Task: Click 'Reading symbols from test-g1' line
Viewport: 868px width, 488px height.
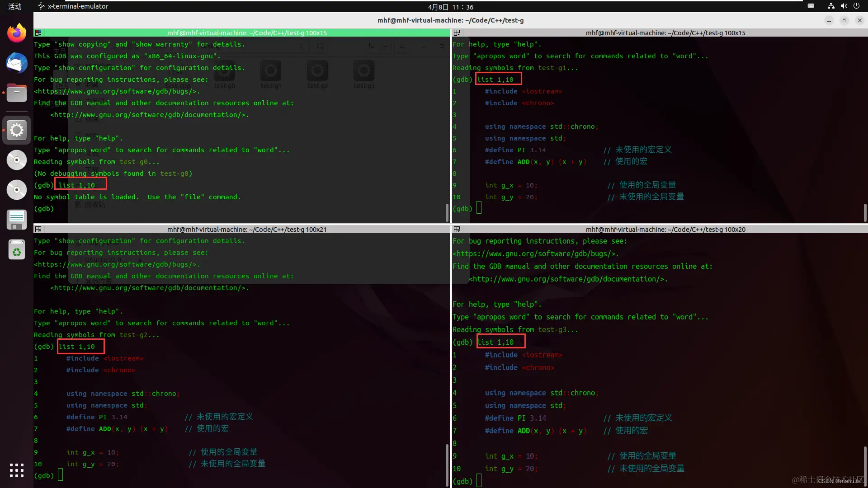Action: tap(515, 68)
